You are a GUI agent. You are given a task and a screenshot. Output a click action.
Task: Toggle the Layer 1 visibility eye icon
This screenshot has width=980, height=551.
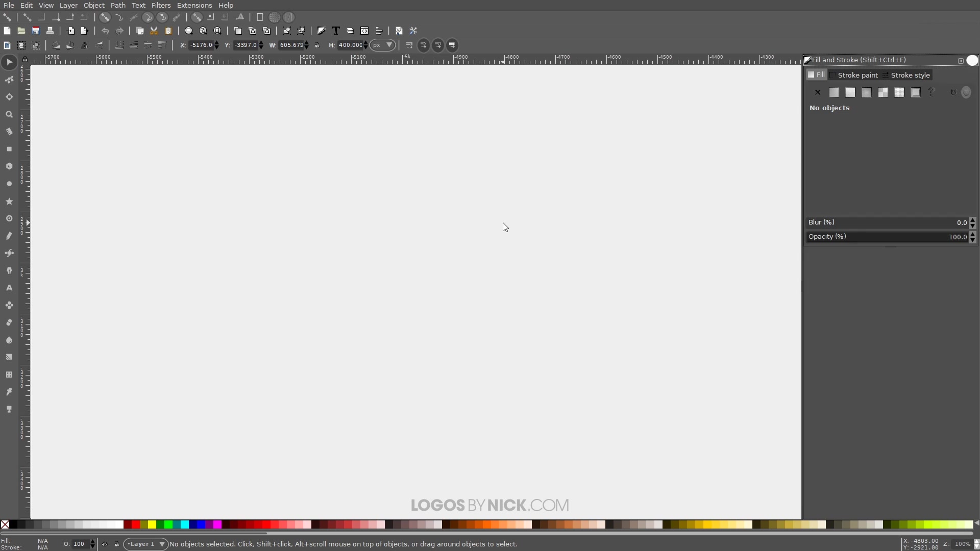[x=105, y=544]
